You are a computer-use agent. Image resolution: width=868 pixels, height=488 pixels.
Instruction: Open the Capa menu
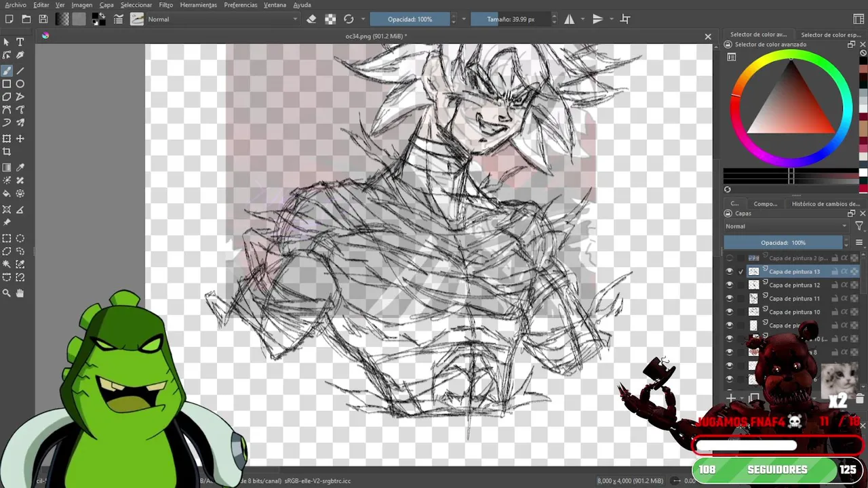pyautogui.click(x=106, y=5)
